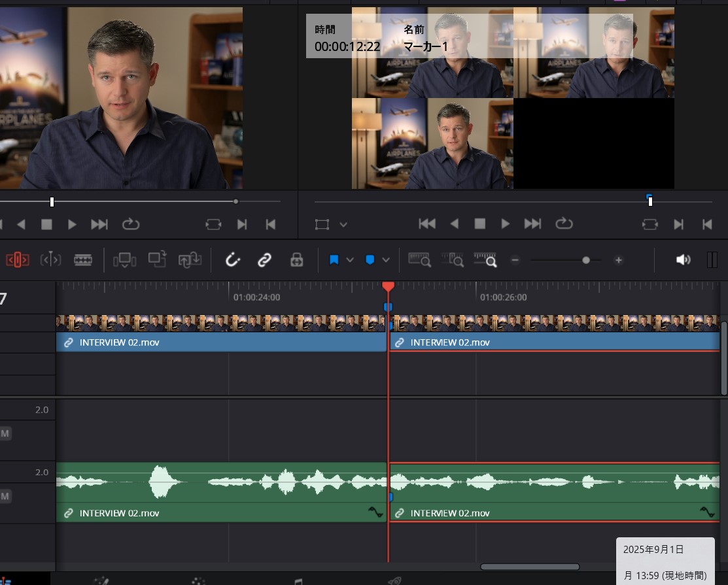This screenshot has height=585, width=728.
Task: Toggle timeline snapping magnet
Action: pos(233,260)
